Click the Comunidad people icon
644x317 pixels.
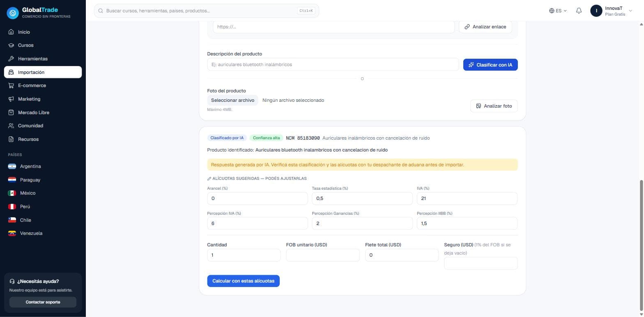[11, 126]
